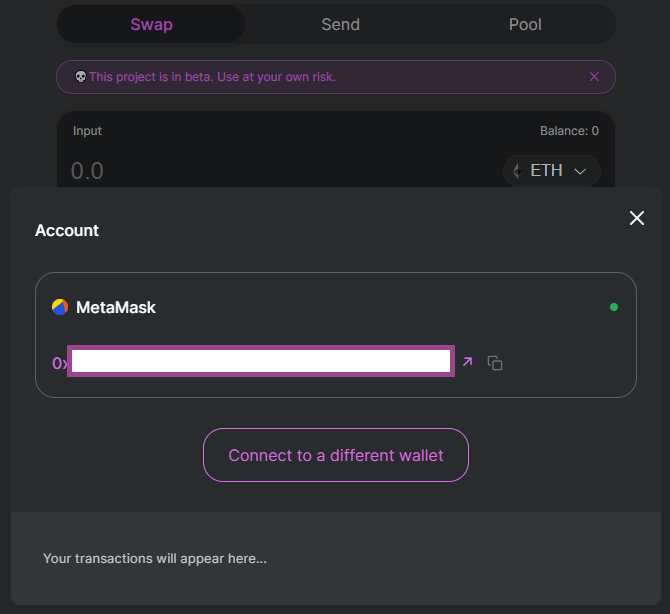The height and width of the screenshot is (614, 670).
Task: Click the masked wallet address link
Action: [x=253, y=361]
